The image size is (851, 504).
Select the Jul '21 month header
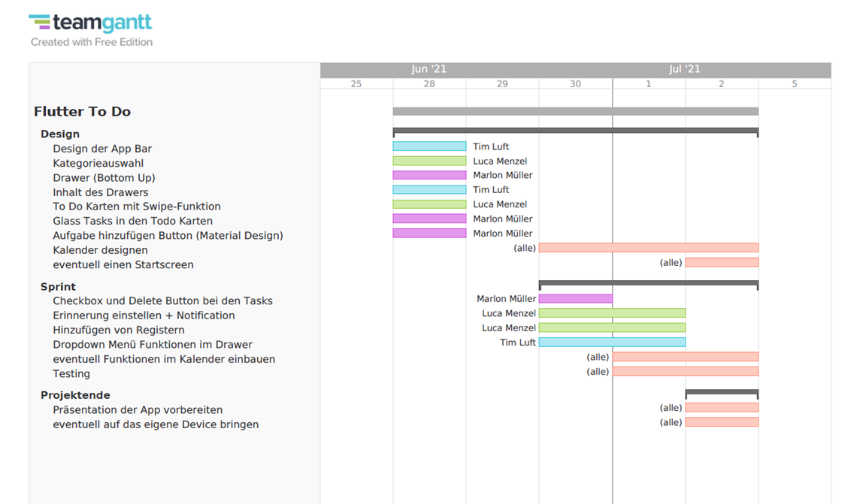tap(685, 68)
